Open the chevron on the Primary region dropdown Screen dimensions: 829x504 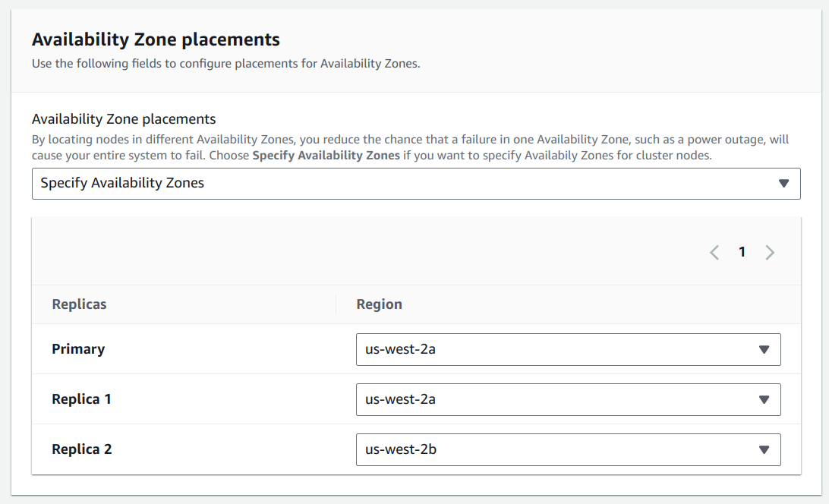[765, 348]
